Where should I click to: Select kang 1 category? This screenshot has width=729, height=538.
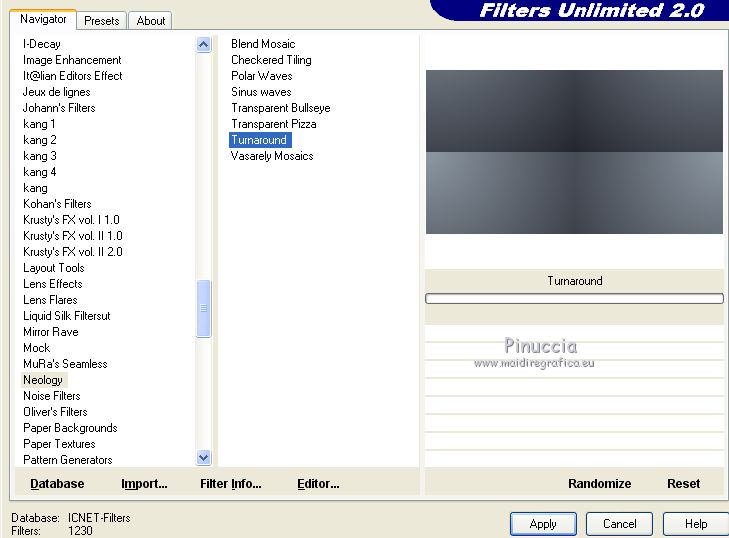[x=39, y=124]
